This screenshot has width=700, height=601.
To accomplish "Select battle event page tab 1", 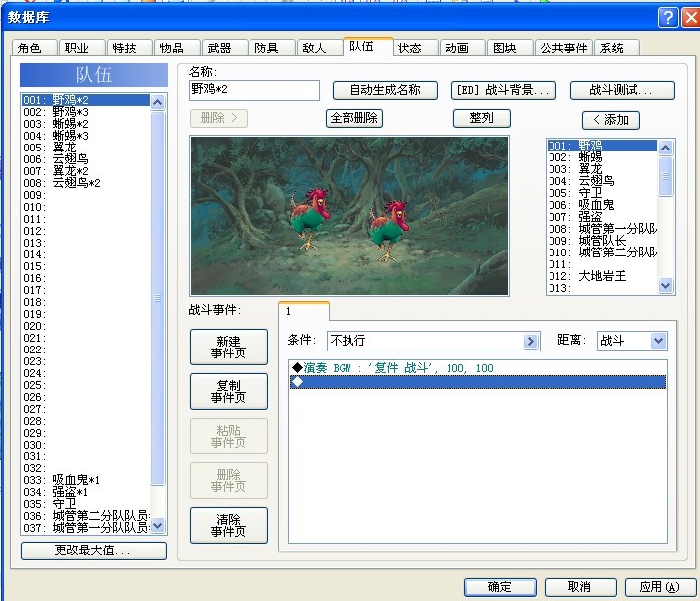I will tap(304, 311).
